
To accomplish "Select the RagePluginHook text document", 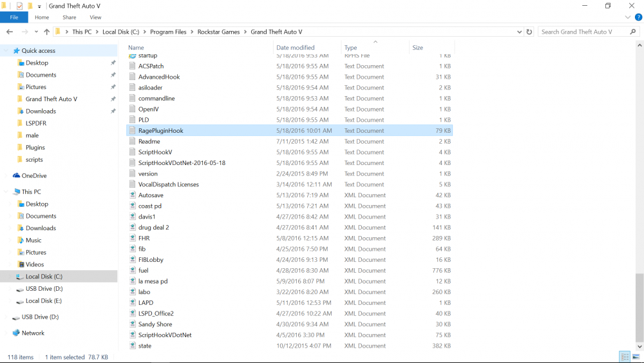I will (x=290, y=131).
